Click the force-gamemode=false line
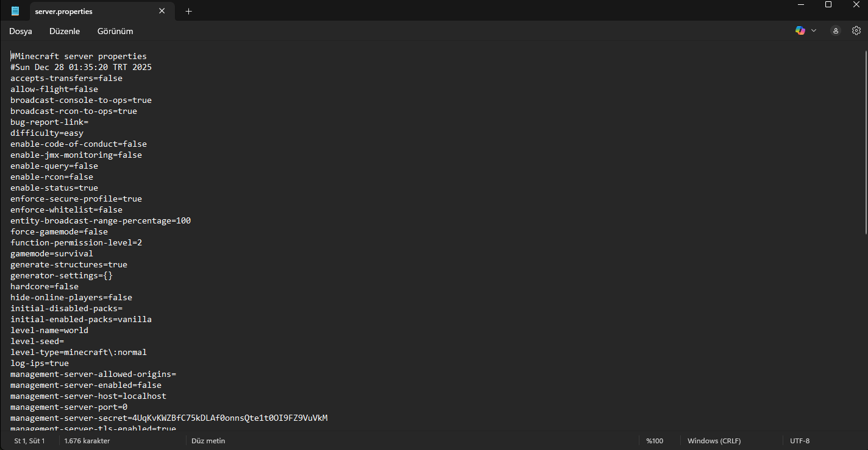 tap(59, 231)
